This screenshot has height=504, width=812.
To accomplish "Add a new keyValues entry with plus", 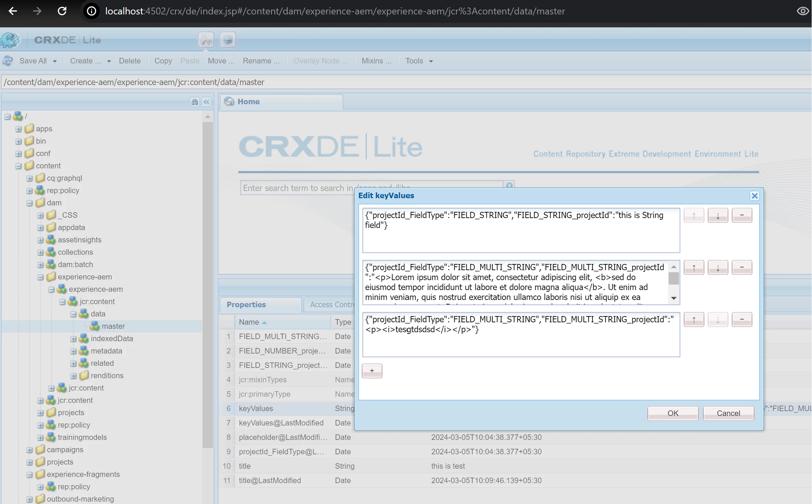I will [x=372, y=371].
